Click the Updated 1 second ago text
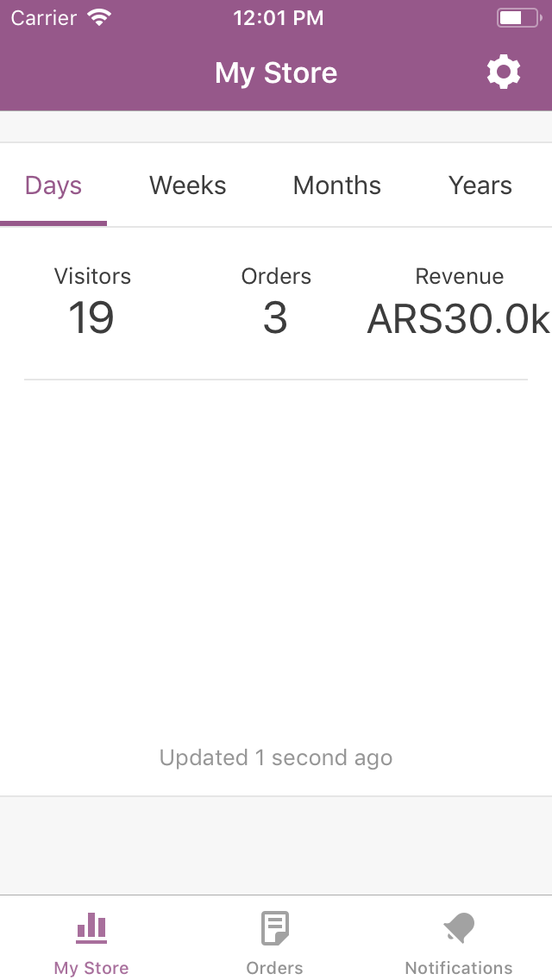The height and width of the screenshot is (980, 552). pyautogui.click(x=276, y=757)
